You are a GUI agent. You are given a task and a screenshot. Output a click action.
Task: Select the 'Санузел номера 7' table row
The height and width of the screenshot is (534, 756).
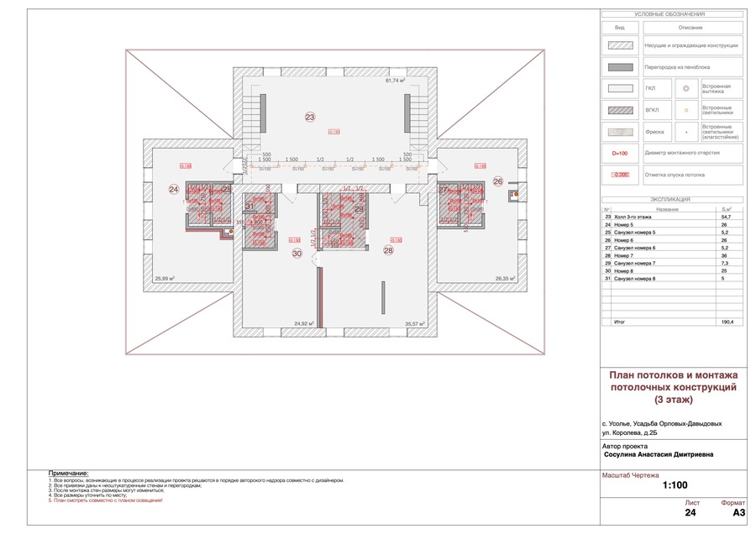tap(672, 263)
